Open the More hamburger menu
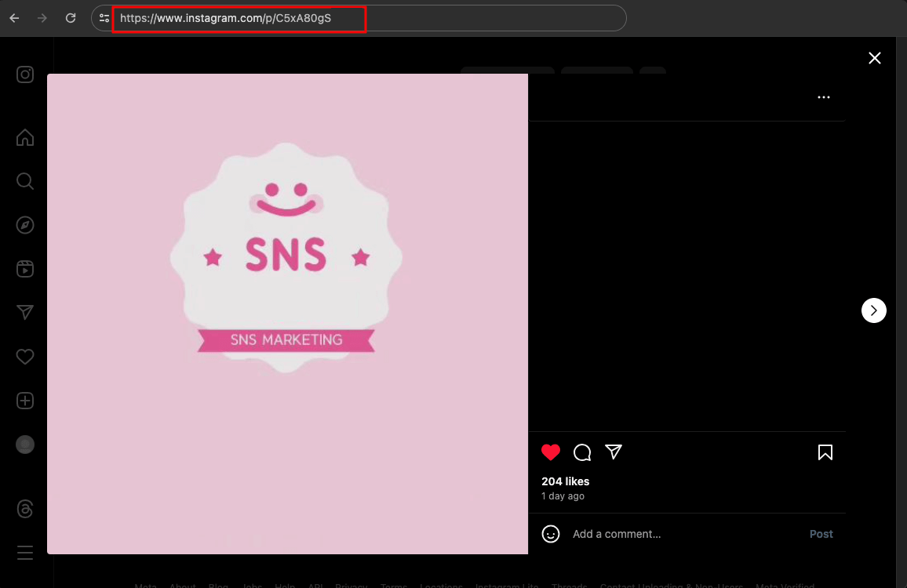This screenshot has width=907, height=588. click(x=25, y=553)
